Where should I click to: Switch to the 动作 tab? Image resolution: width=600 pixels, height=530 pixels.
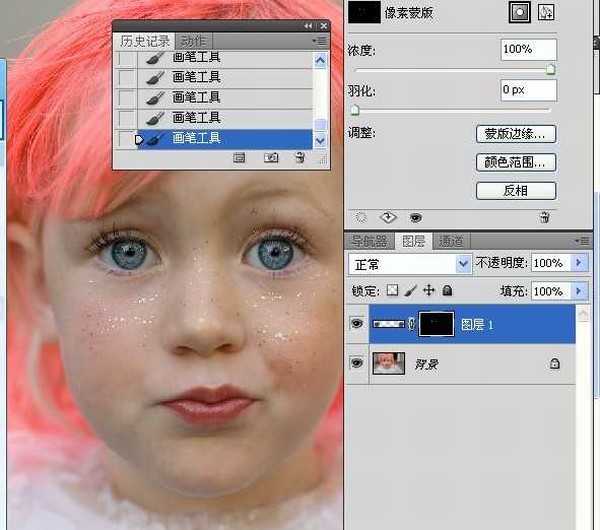(x=193, y=41)
